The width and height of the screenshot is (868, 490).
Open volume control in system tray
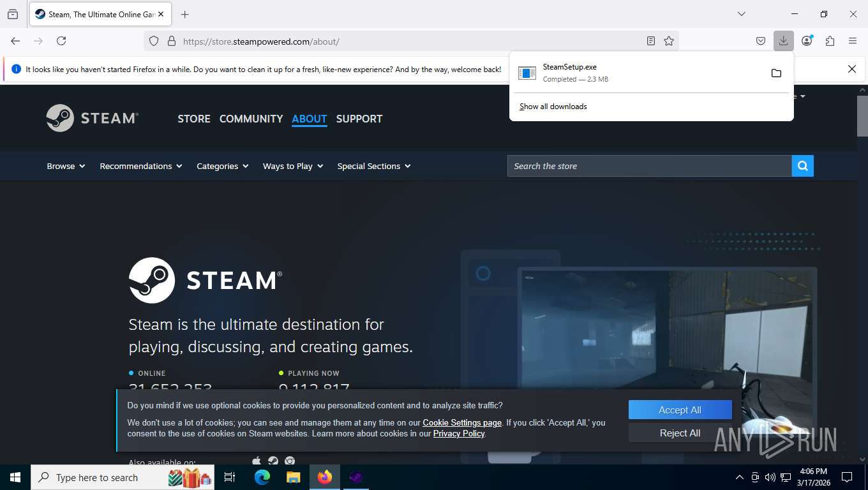[770, 477]
